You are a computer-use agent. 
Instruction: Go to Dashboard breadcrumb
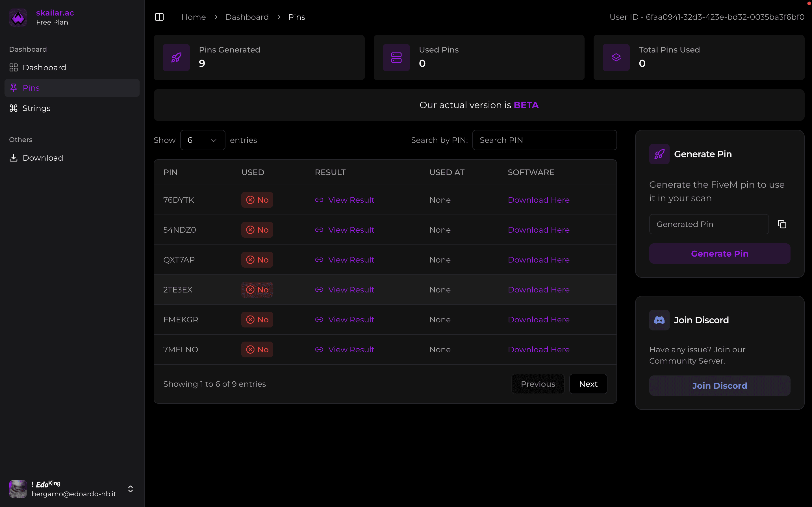[x=247, y=17]
